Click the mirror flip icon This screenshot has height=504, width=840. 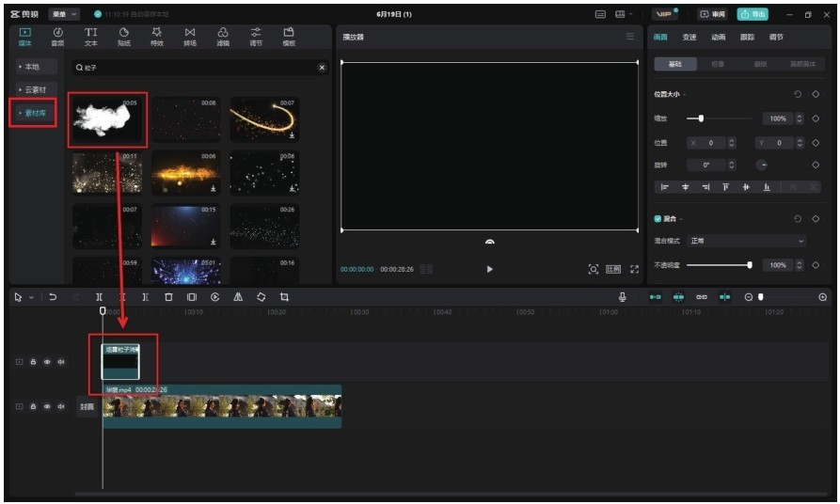pyautogui.click(x=238, y=297)
